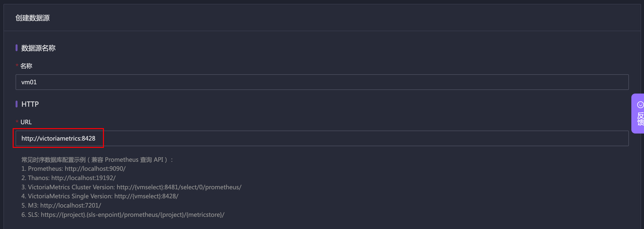Focus the URL field with victoriametrics:8428
Screen dimensions: 644x229
pos(322,138)
